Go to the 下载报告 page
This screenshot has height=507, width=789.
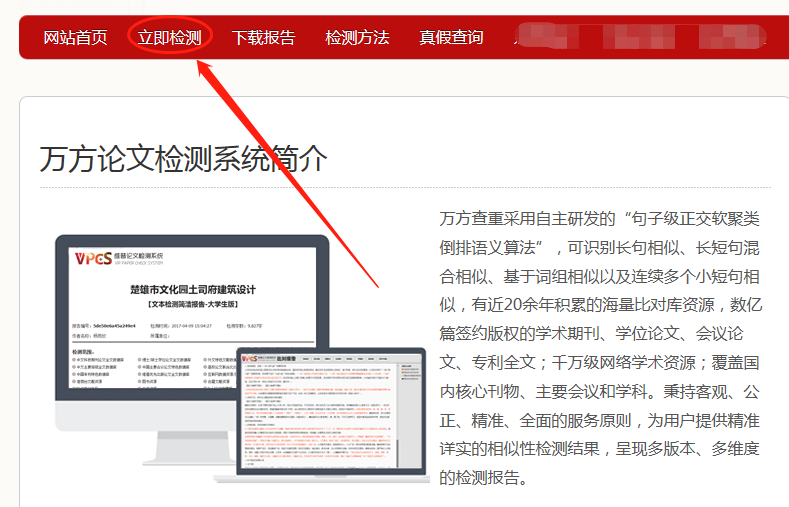(263, 38)
